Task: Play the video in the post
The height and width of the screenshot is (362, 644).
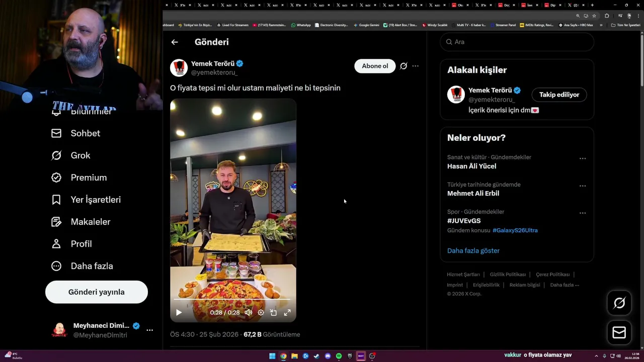Action: point(179,313)
